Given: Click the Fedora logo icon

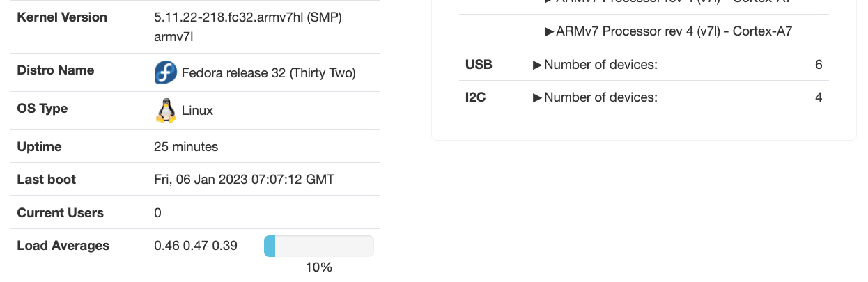Looking at the screenshot, I should (x=166, y=72).
